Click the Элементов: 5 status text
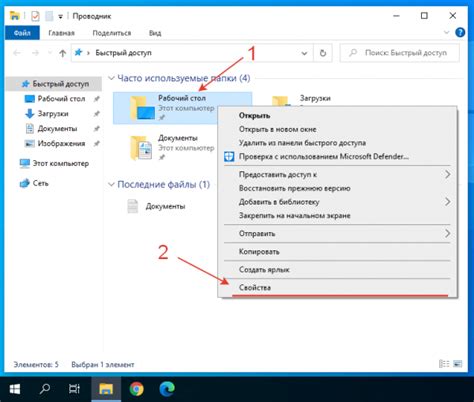Image resolution: width=474 pixels, height=402 pixels. point(36,365)
